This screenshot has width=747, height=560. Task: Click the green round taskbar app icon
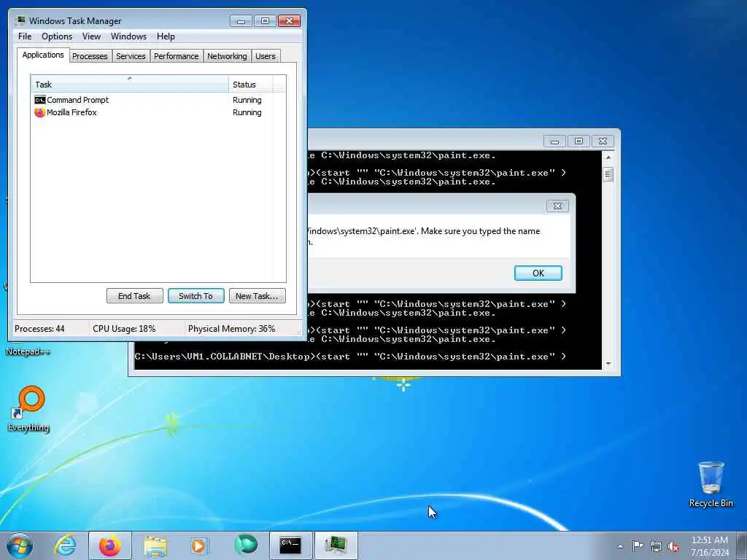[x=246, y=545]
